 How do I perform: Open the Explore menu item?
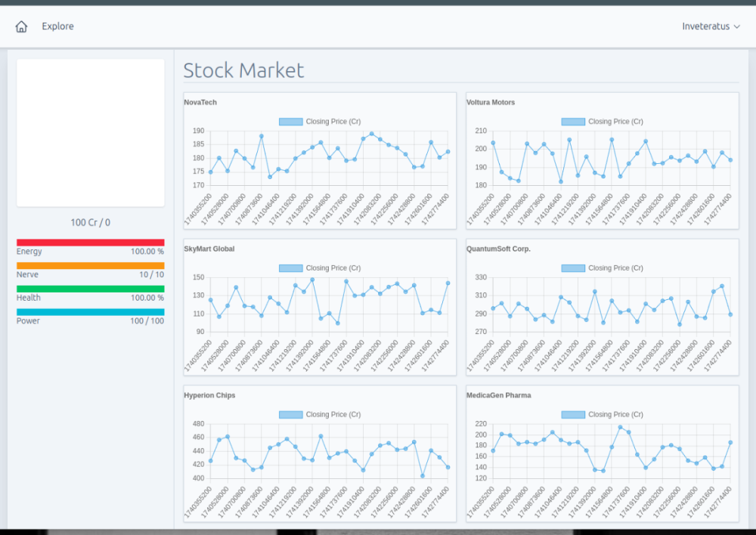point(57,26)
